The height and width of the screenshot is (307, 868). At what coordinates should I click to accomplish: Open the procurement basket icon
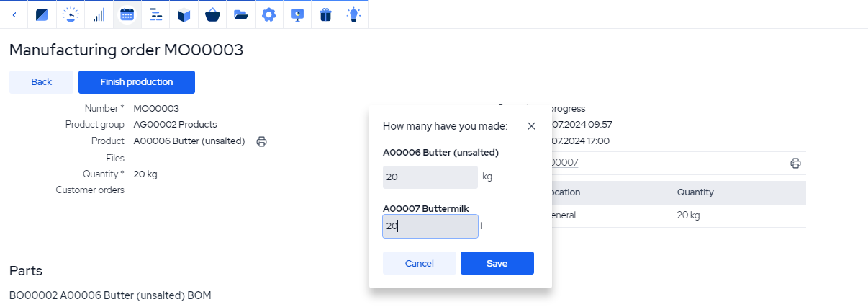[x=212, y=14]
